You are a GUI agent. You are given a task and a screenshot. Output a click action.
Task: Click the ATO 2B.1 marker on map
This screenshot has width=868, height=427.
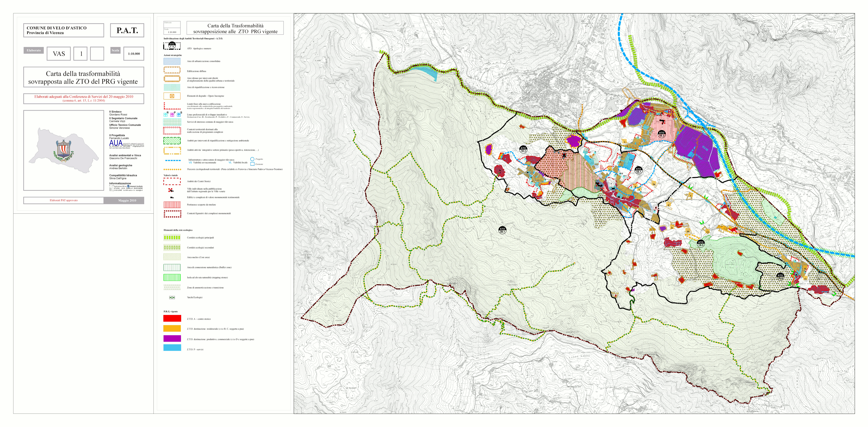[x=502, y=230]
